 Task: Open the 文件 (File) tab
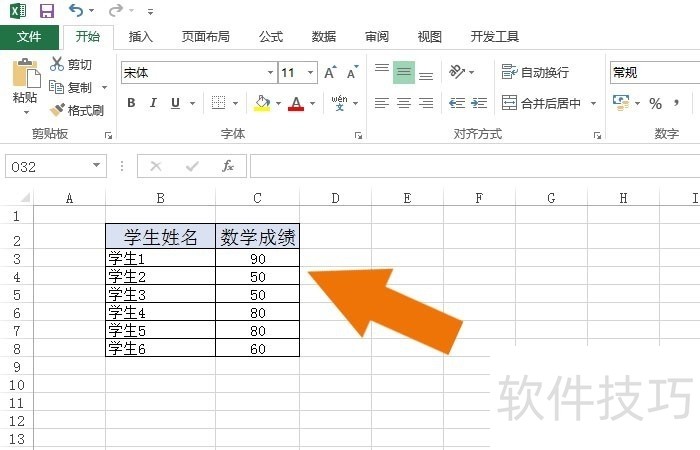pos(29,37)
